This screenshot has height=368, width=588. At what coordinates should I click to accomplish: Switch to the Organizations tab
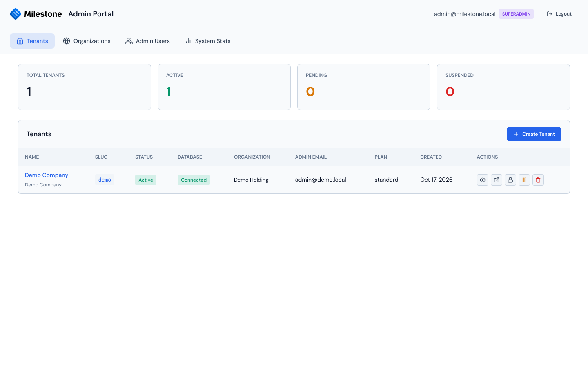tap(87, 41)
